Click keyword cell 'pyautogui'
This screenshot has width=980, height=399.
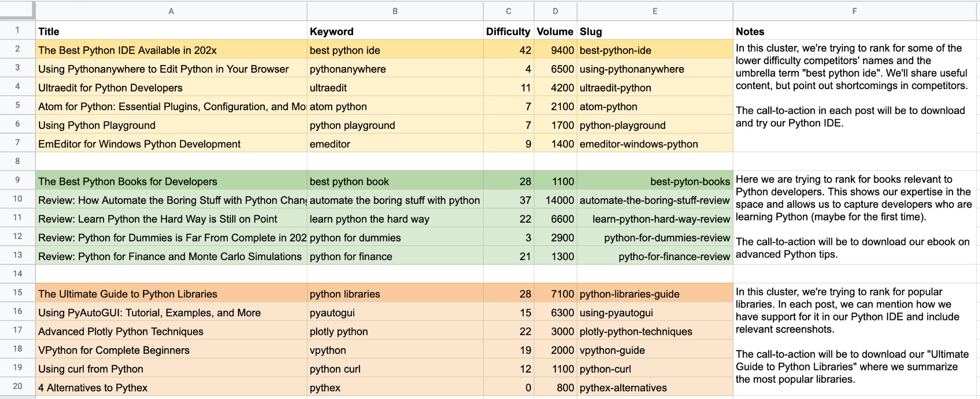click(x=395, y=311)
